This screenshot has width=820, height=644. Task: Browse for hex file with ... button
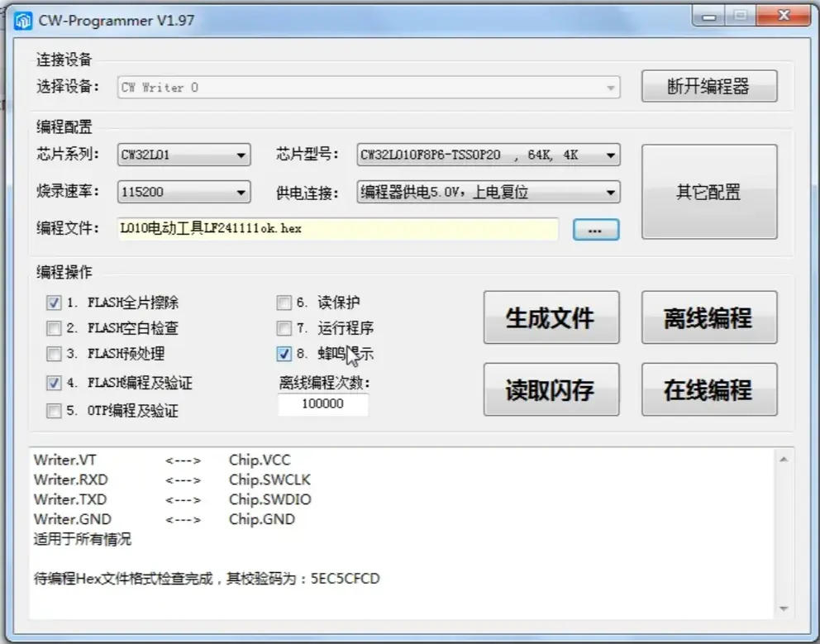click(596, 230)
